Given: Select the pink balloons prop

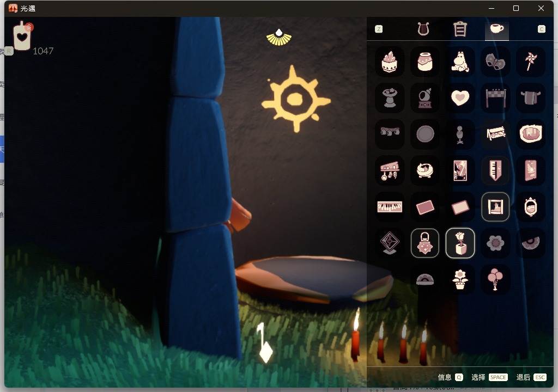Looking at the screenshot, I should point(495,279).
